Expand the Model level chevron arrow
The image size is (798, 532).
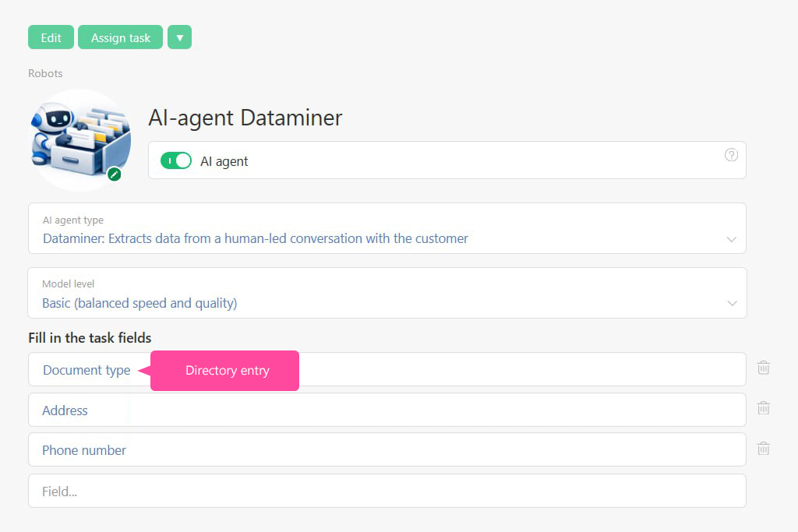pyautogui.click(x=731, y=303)
